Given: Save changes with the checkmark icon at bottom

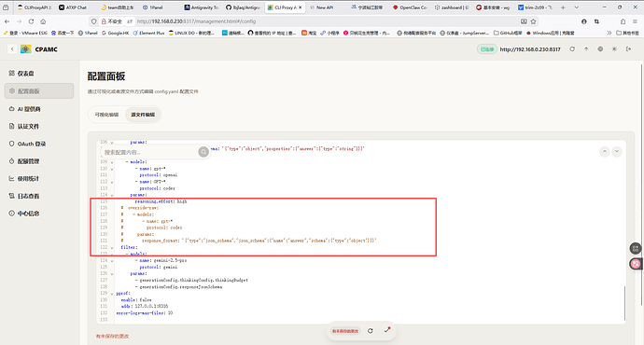Looking at the screenshot, I should pyautogui.click(x=387, y=330).
